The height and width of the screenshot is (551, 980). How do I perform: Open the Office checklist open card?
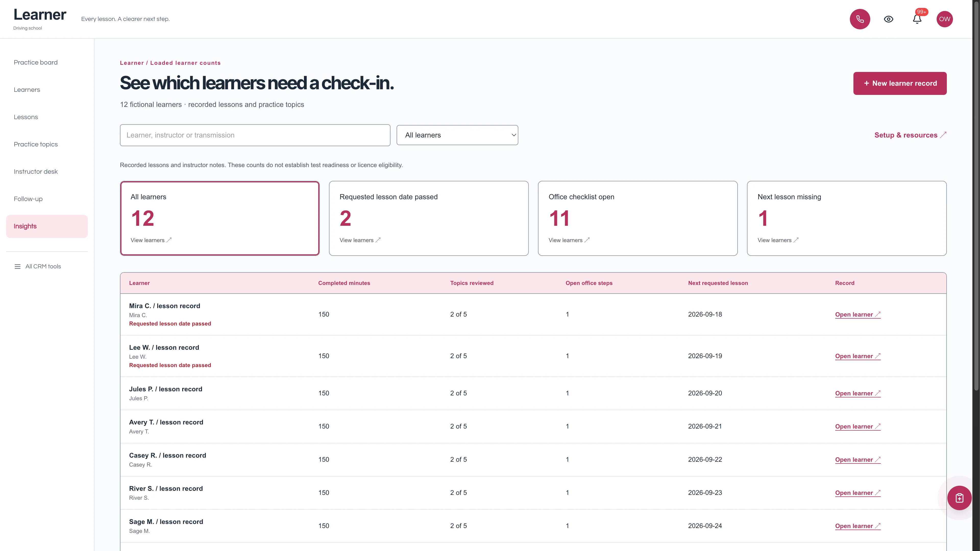(638, 218)
